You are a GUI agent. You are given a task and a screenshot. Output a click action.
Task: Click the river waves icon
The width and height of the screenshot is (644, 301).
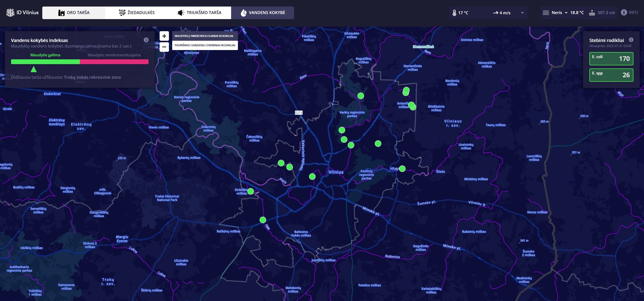tap(546, 13)
